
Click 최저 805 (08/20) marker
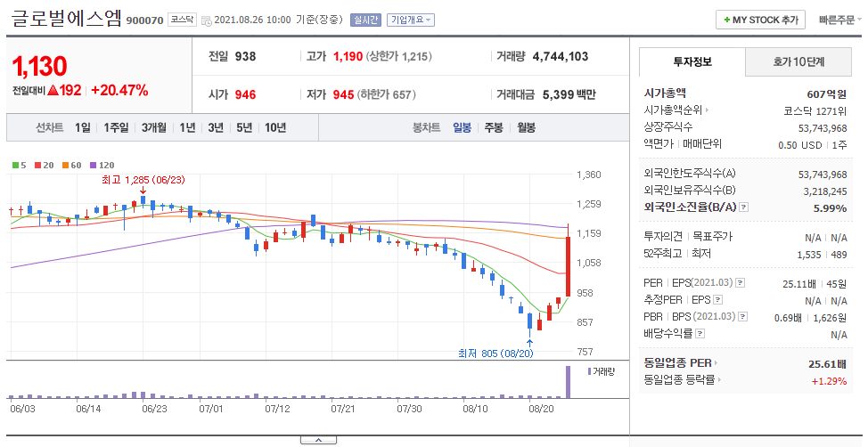495,353
